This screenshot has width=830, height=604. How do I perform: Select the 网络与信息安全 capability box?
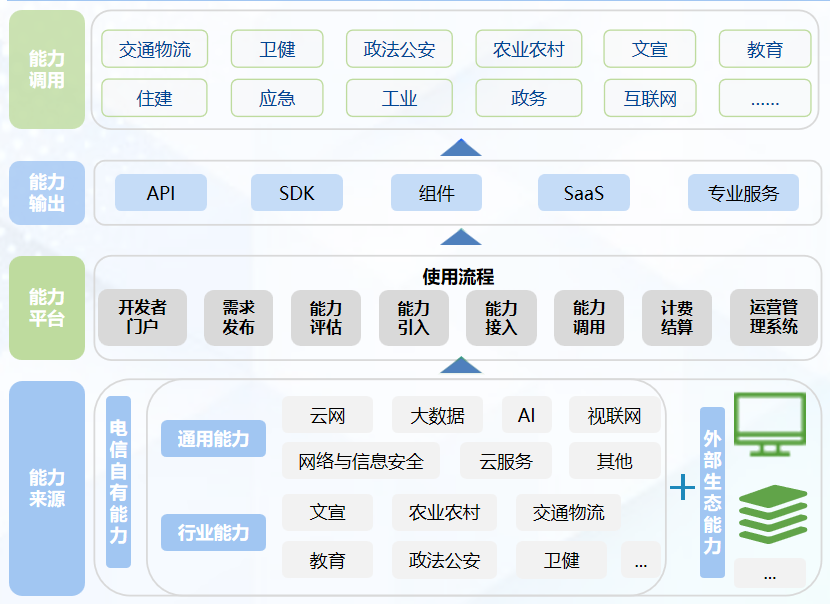coord(361,461)
